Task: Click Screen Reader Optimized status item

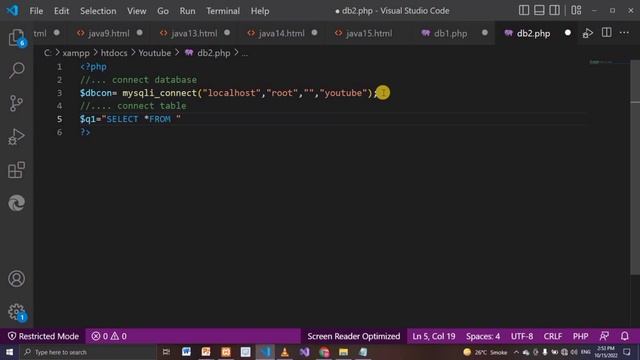Action: [353, 336]
